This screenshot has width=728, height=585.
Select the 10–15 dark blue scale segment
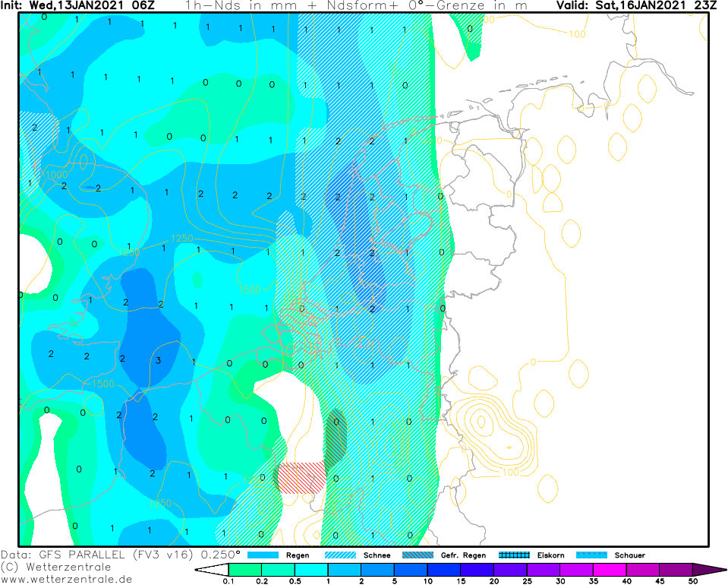444,570
